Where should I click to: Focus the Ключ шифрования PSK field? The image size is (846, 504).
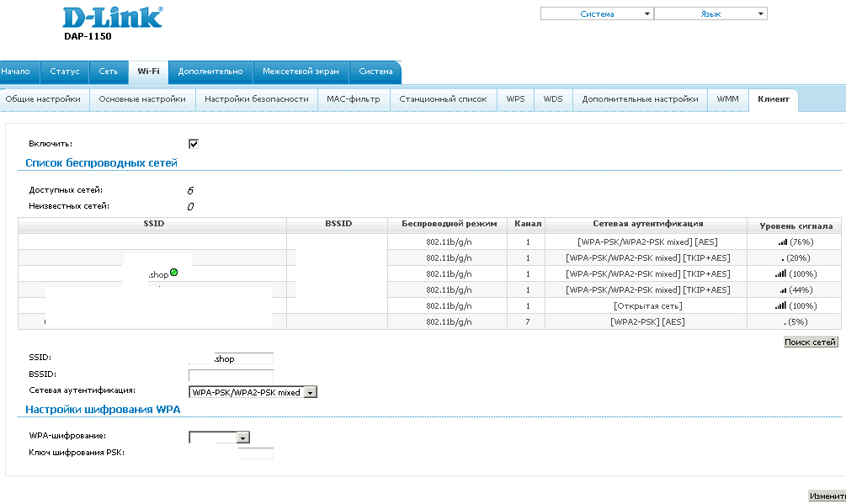[x=255, y=454]
